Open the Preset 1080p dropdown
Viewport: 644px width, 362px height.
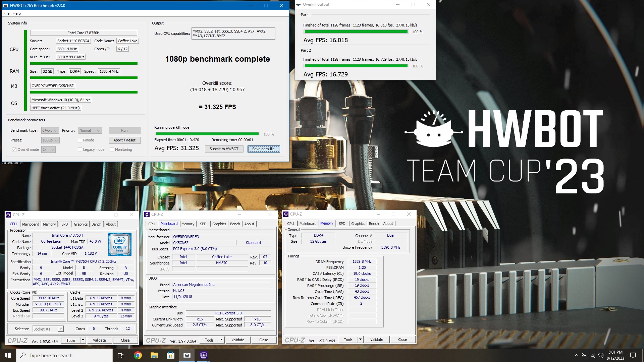(50, 140)
